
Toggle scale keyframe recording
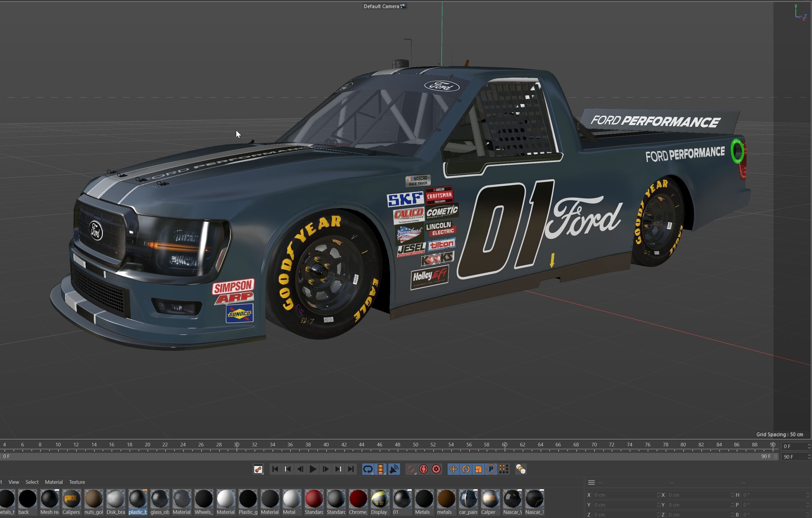[x=479, y=469]
